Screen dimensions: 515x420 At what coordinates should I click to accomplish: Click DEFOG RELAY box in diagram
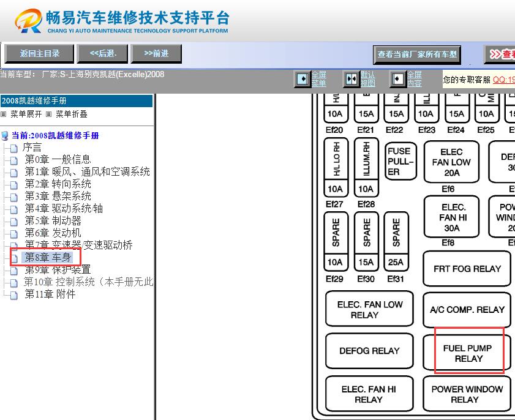369,351
